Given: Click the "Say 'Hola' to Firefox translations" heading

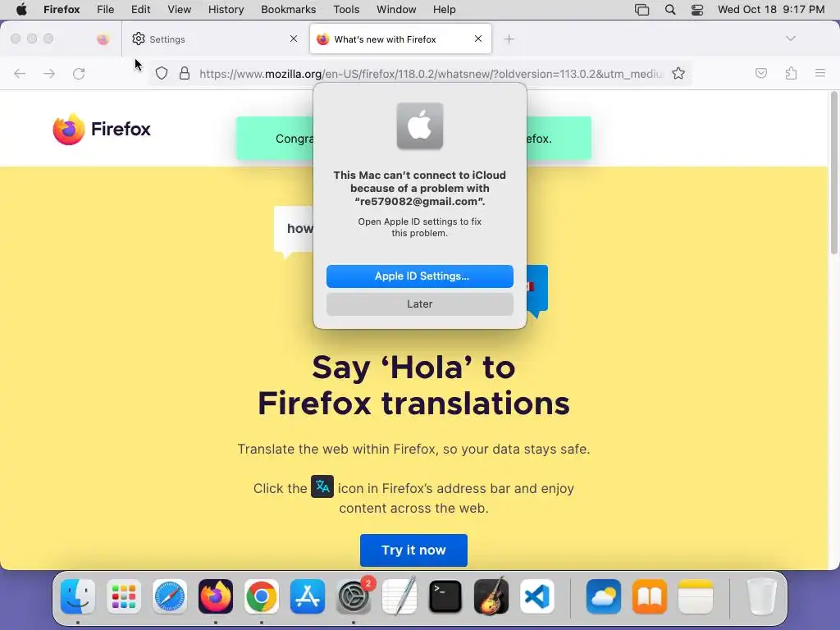Looking at the screenshot, I should tap(413, 385).
